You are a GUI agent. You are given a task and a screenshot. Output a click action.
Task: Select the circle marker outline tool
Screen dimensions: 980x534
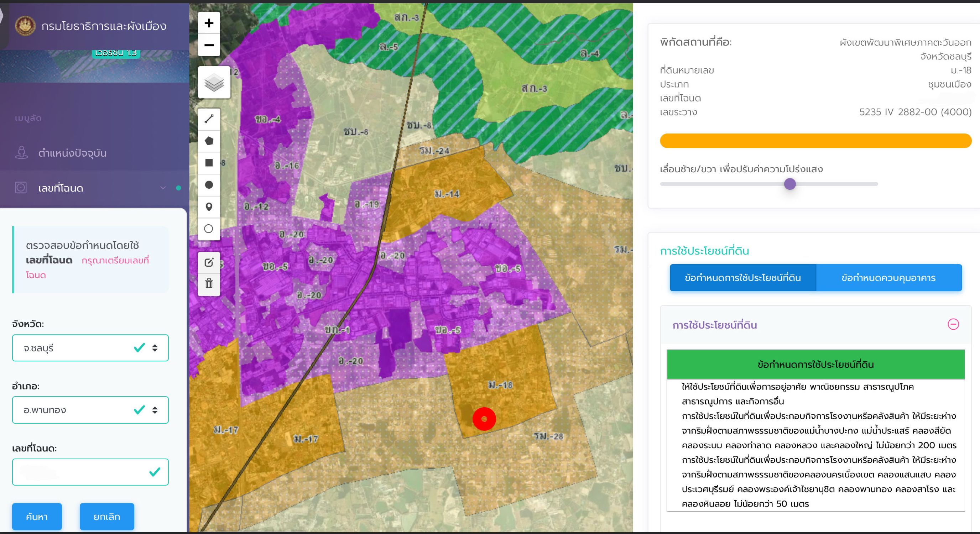[x=209, y=229]
